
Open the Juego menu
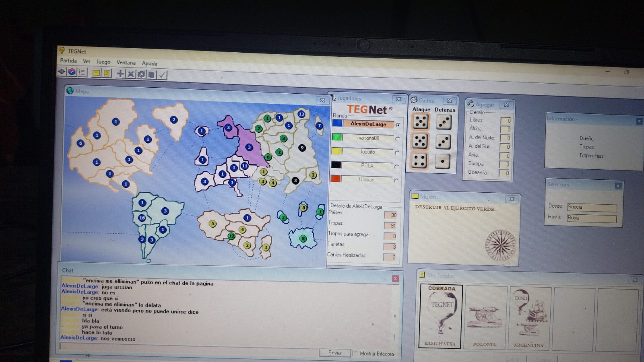[103, 62]
